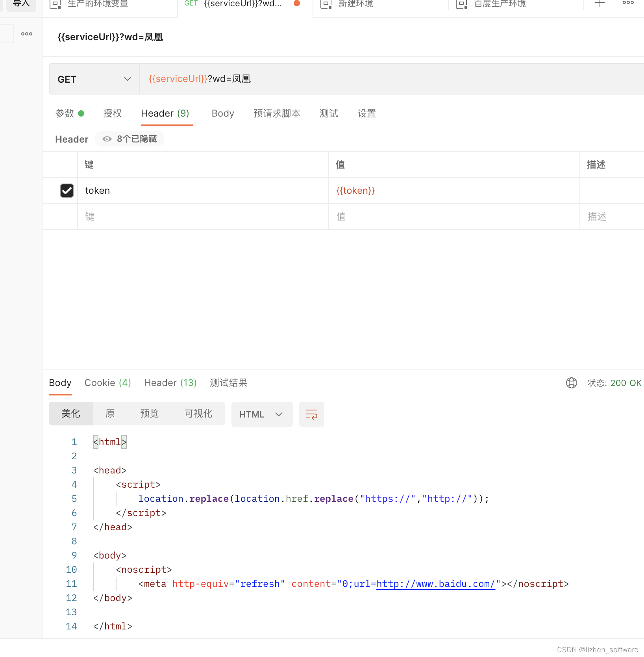Click the 导入 import button
644x657 pixels.
[21, 4]
